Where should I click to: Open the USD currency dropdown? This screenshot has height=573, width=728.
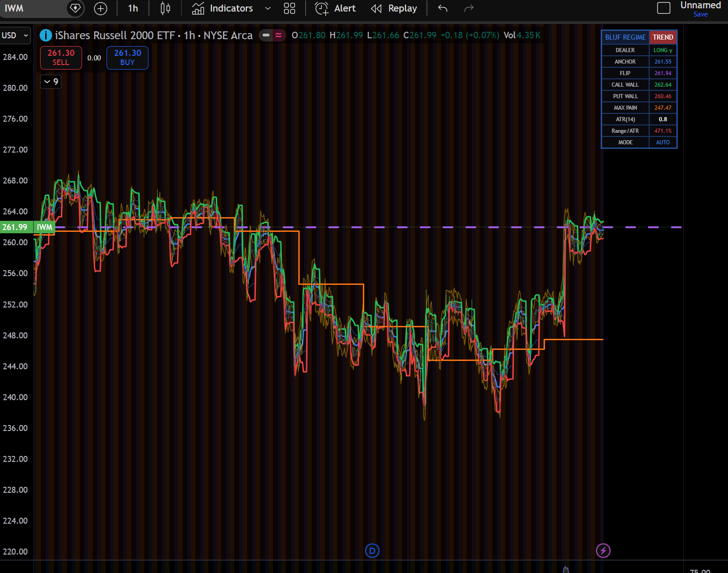[15, 35]
